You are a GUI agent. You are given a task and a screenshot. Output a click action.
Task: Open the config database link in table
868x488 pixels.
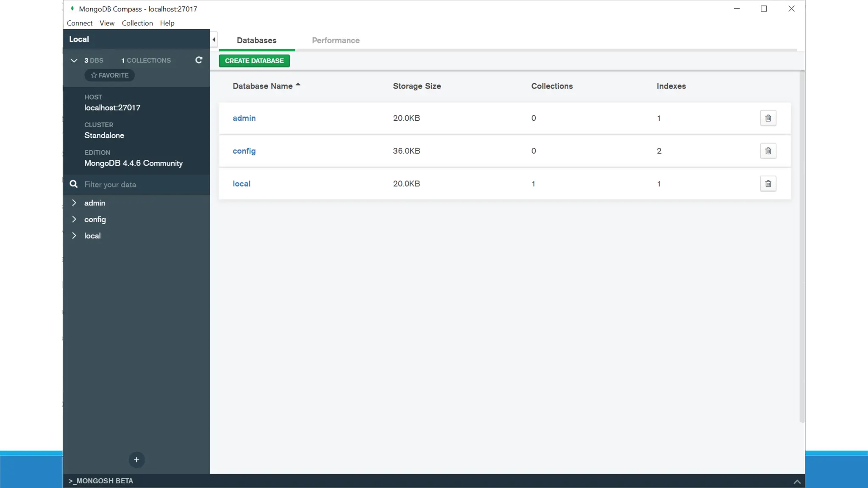click(x=244, y=151)
